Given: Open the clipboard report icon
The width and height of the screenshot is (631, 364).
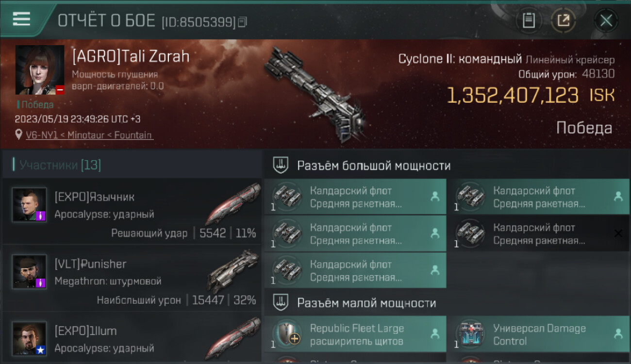Looking at the screenshot, I should (x=529, y=20).
